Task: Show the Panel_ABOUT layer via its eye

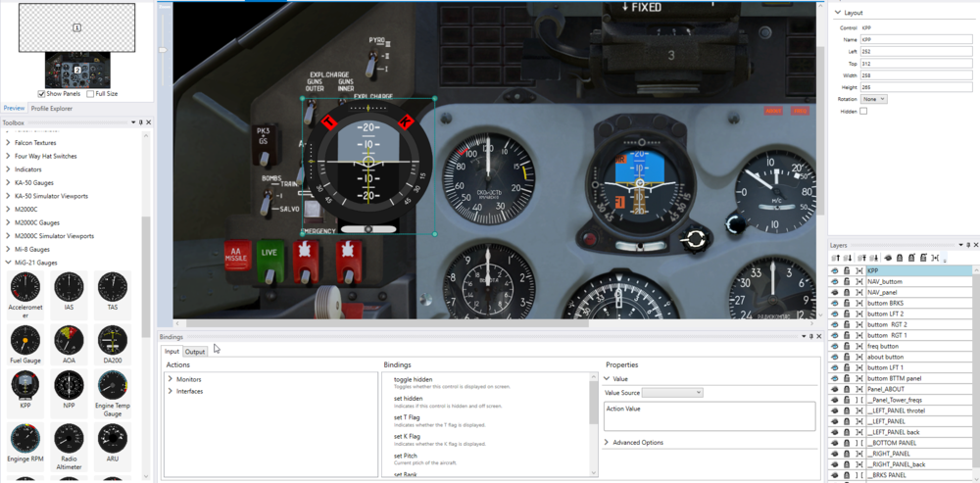Action: pos(834,389)
